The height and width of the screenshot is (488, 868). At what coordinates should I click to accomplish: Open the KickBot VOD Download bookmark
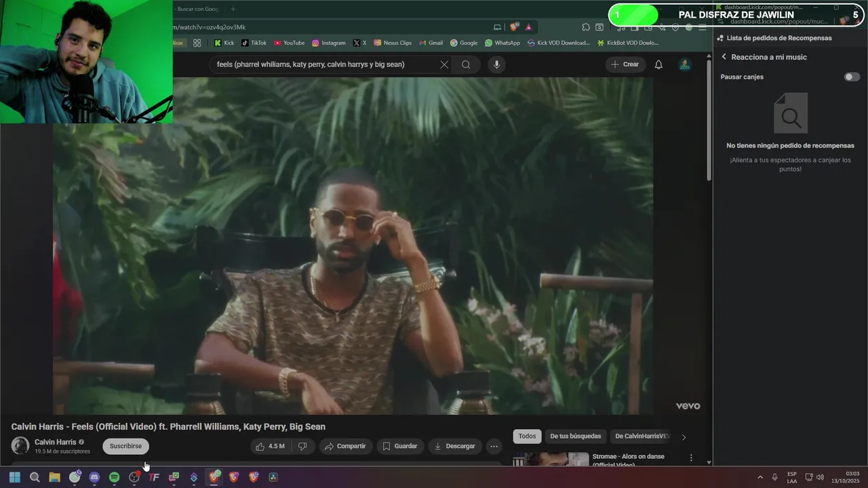point(627,43)
